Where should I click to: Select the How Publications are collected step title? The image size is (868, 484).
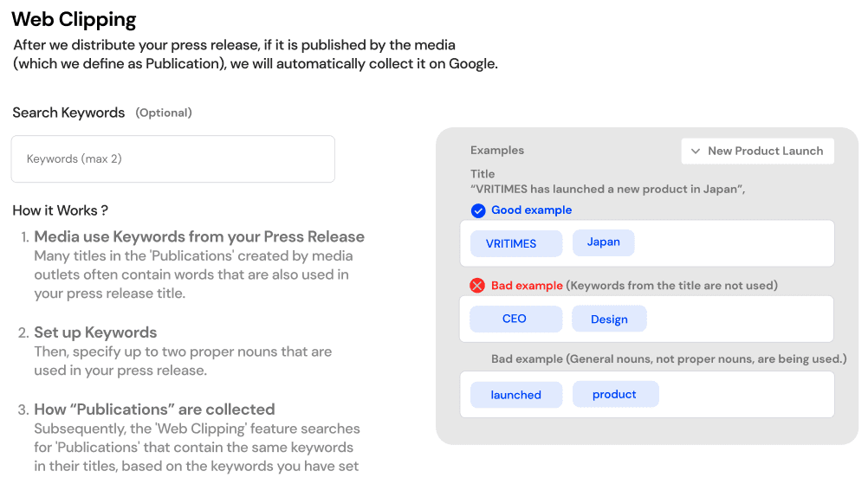point(154,410)
